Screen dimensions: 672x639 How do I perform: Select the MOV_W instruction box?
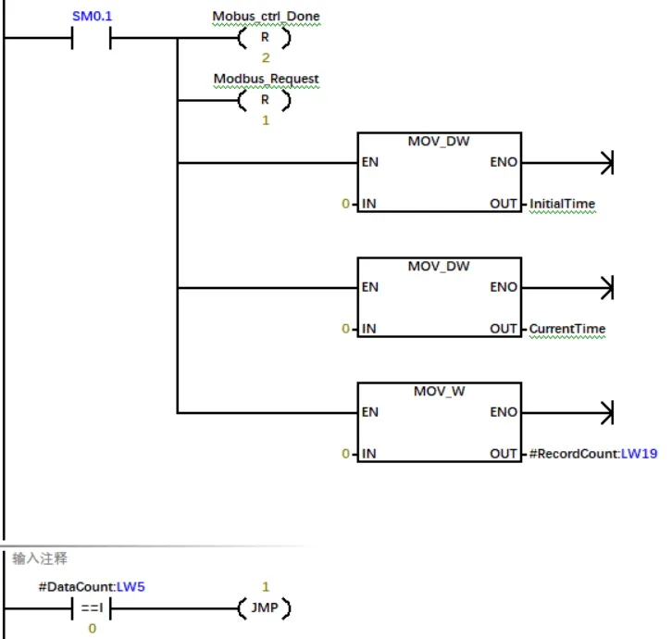440,422
